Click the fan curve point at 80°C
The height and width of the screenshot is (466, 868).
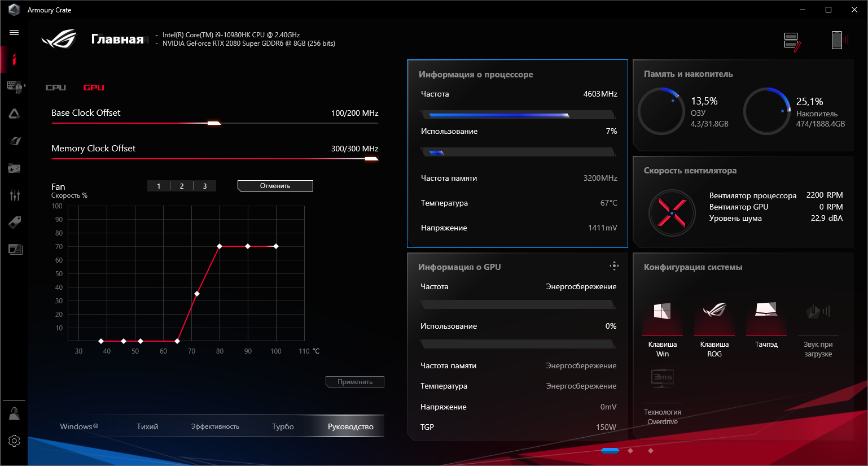tap(220, 246)
